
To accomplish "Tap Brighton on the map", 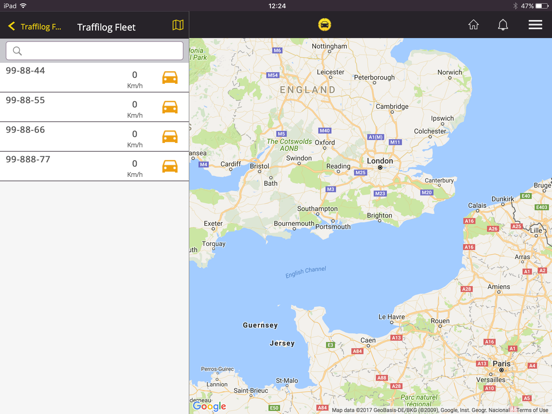I will [379, 215].
